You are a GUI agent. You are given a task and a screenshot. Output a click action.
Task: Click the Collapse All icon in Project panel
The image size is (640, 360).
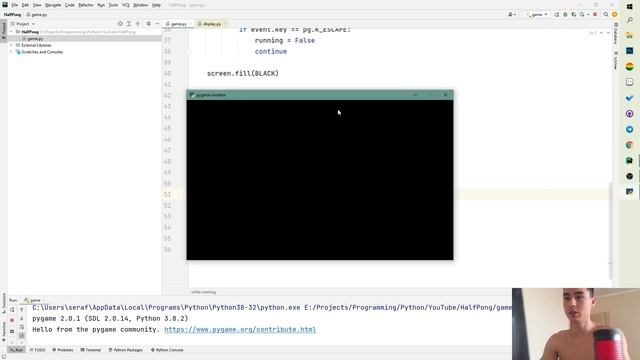[138, 24]
